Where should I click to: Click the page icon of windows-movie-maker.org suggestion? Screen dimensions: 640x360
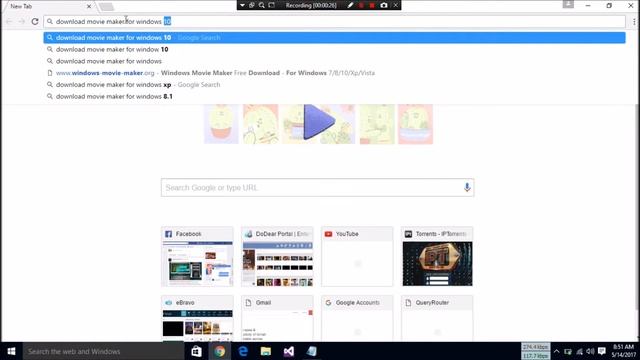pyautogui.click(x=50, y=73)
